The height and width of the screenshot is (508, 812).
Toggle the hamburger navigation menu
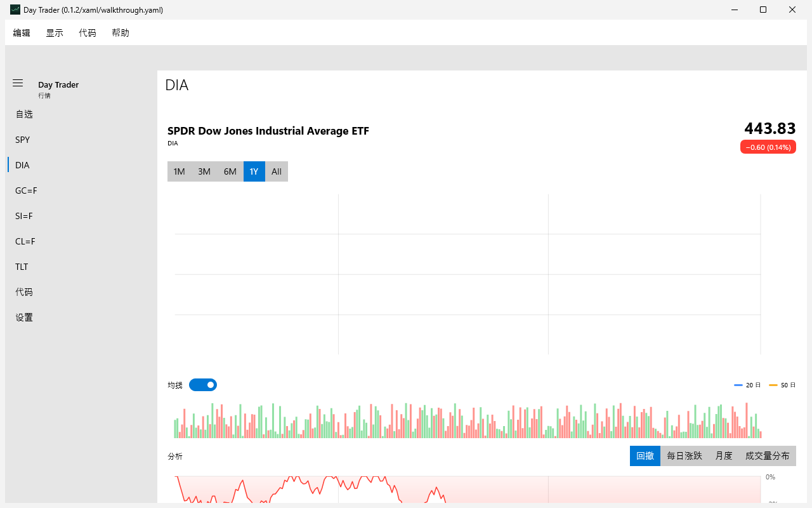(18, 83)
